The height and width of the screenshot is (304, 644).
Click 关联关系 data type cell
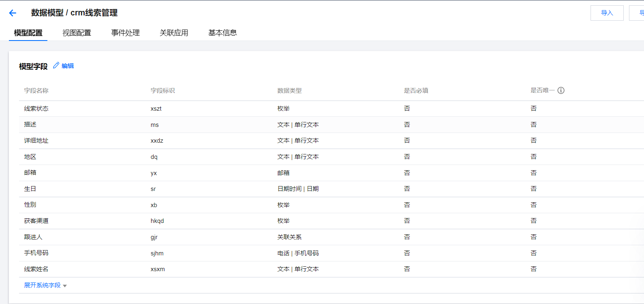pos(290,237)
